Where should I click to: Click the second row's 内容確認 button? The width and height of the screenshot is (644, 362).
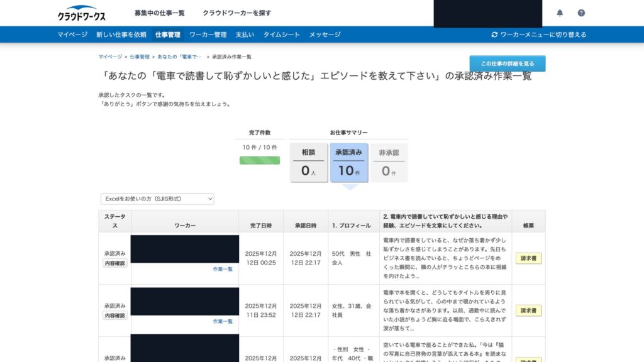(115, 315)
